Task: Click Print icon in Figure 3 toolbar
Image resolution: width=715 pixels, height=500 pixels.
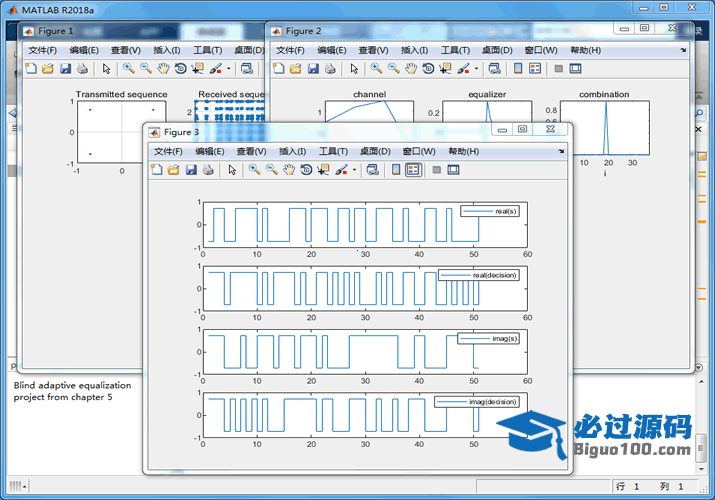Action: tap(208, 170)
